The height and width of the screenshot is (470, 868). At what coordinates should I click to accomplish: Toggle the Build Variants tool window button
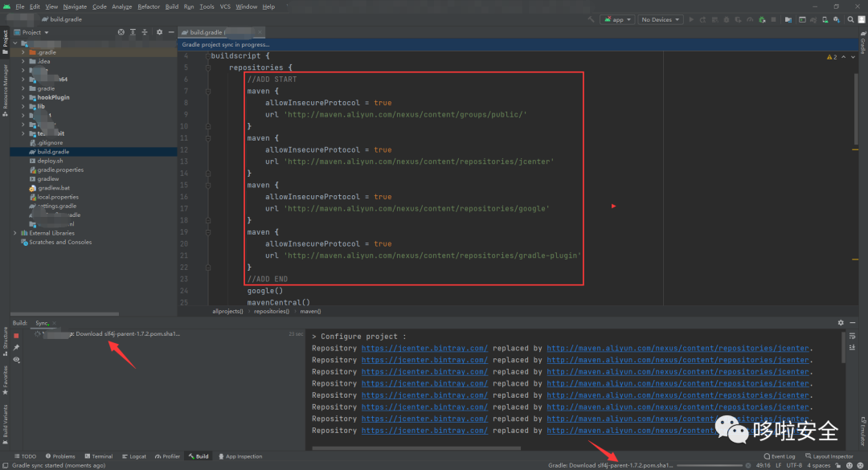(x=5, y=424)
